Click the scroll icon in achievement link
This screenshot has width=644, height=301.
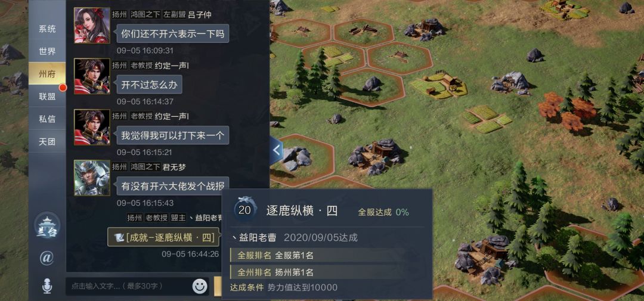coord(119,237)
